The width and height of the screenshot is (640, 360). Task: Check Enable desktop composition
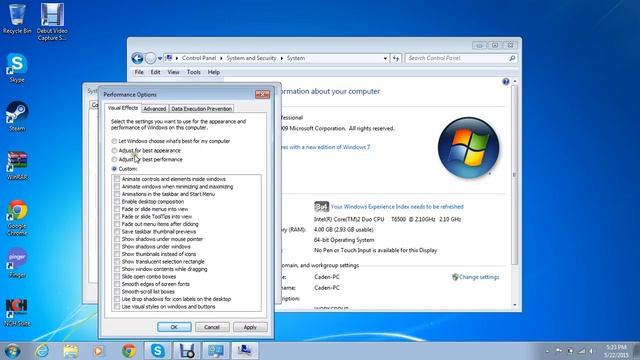117,202
